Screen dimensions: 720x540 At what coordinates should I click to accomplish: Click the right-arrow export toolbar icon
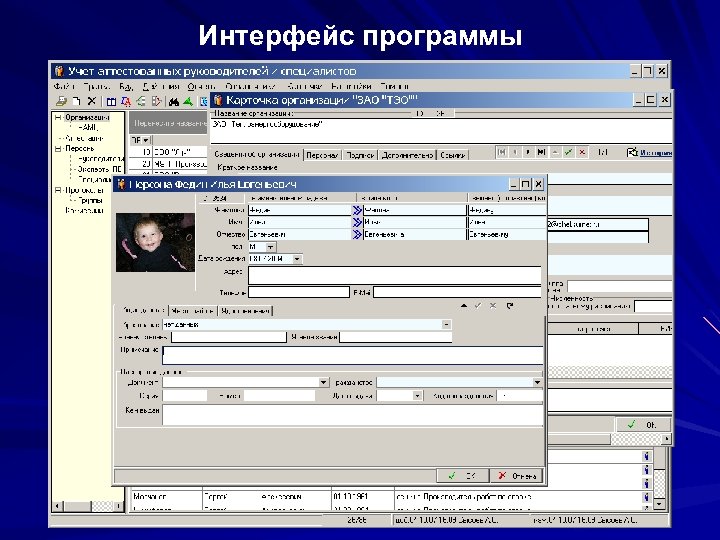[156, 101]
